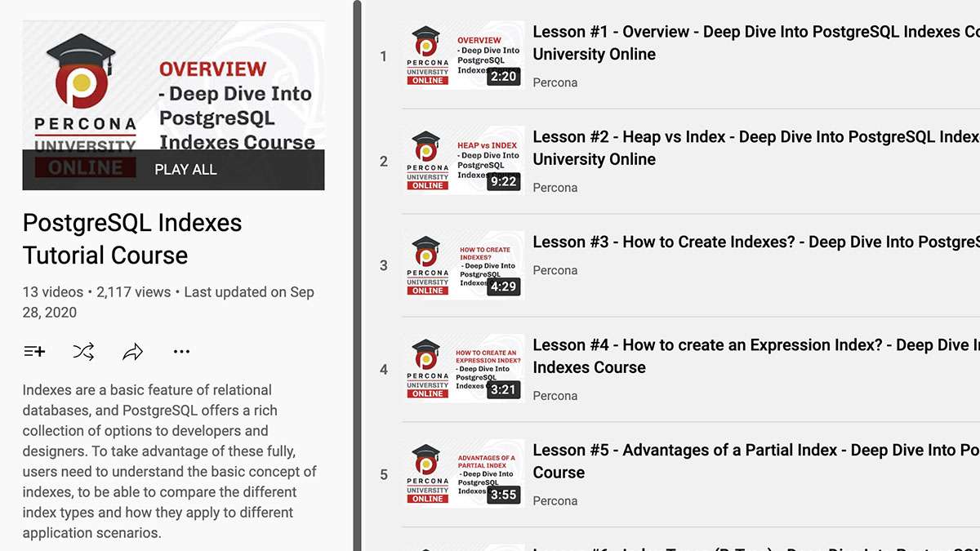Share the playlist with arrow icon
The height and width of the screenshot is (551, 980).
tap(132, 352)
